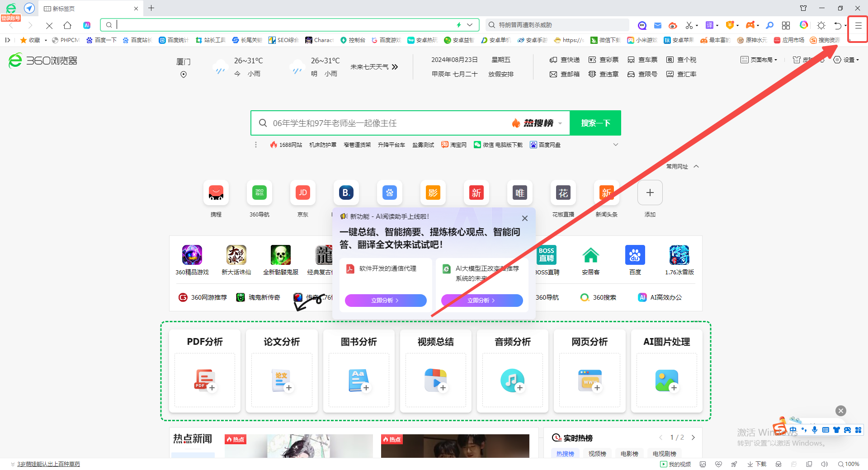Open the password key icon

click(x=770, y=25)
